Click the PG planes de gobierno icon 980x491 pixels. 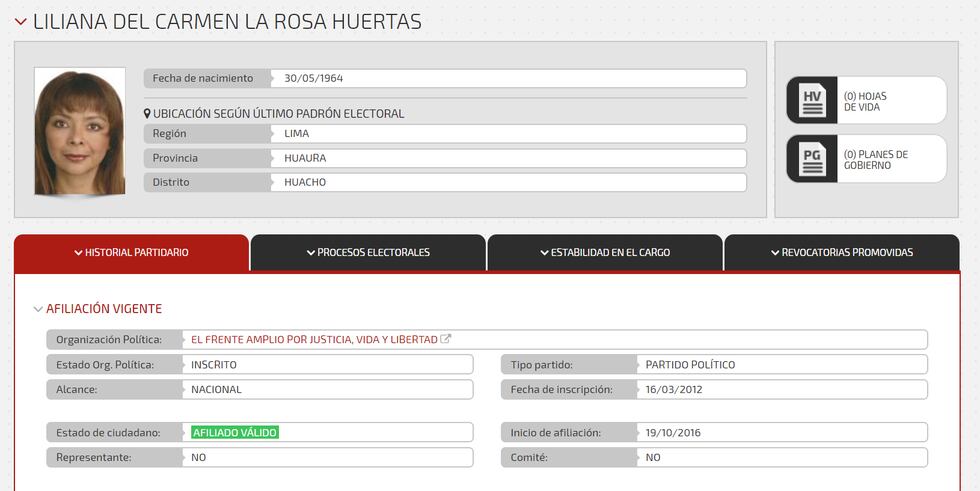(x=812, y=159)
